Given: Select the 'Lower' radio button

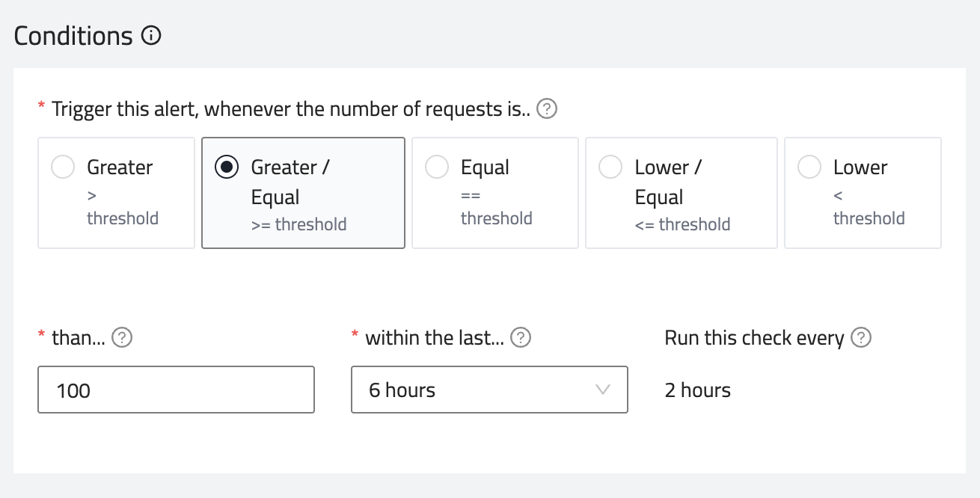Looking at the screenshot, I should [809, 167].
